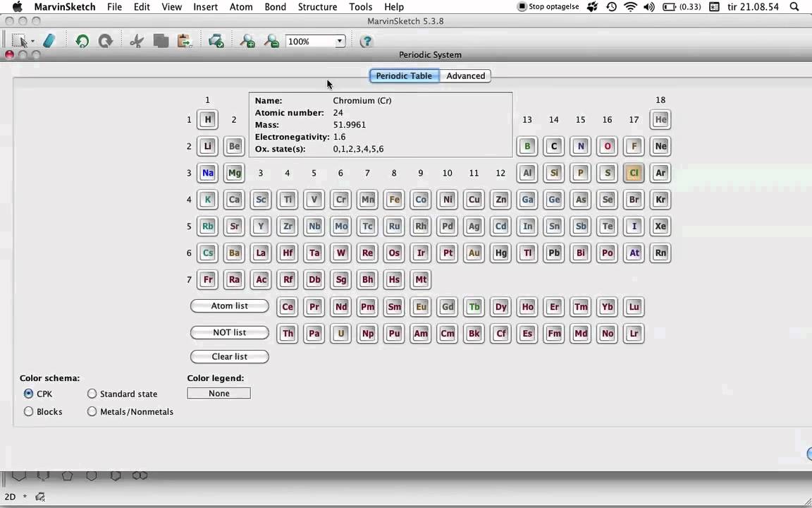This screenshot has width=812, height=508.
Task: Select the naphthalene fused ring template
Action: (x=140, y=476)
